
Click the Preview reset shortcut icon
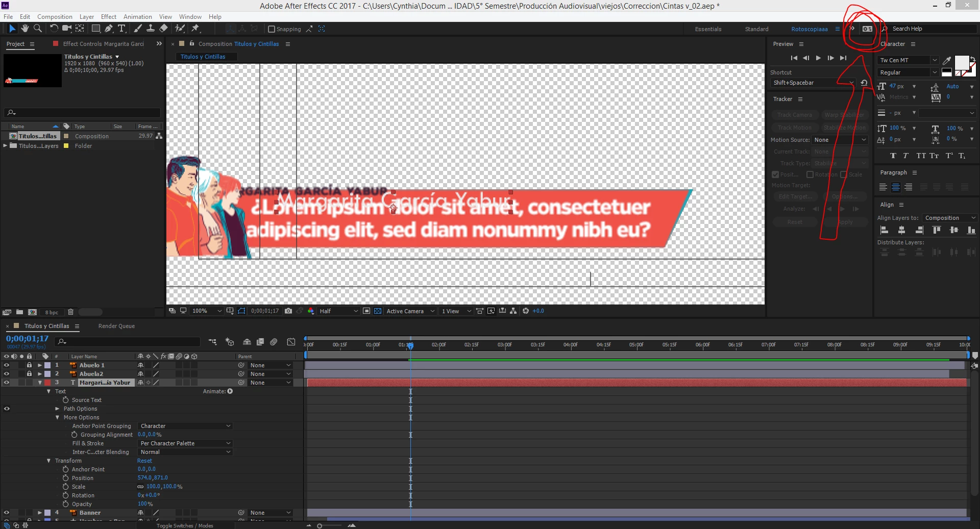coord(864,83)
